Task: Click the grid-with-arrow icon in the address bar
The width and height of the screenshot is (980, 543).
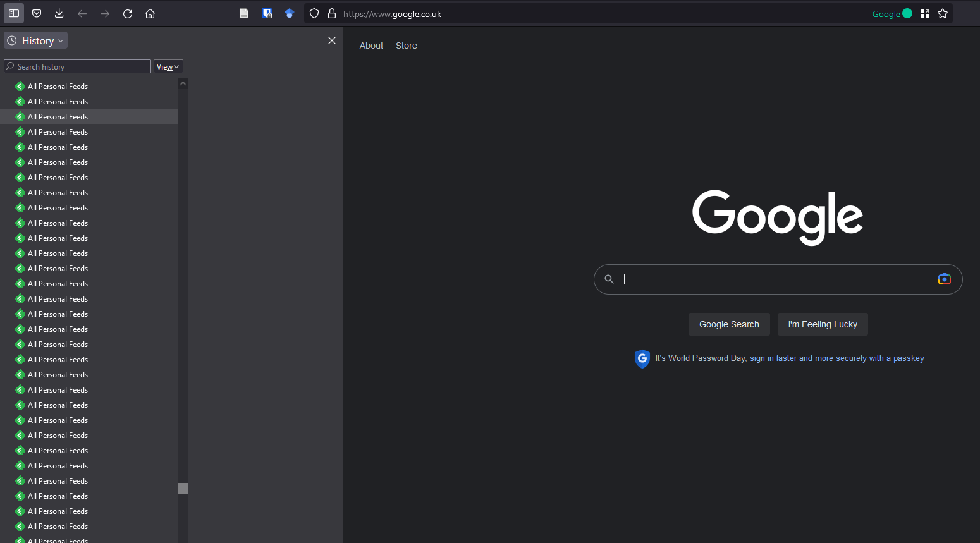Action: tap(925, 13)
